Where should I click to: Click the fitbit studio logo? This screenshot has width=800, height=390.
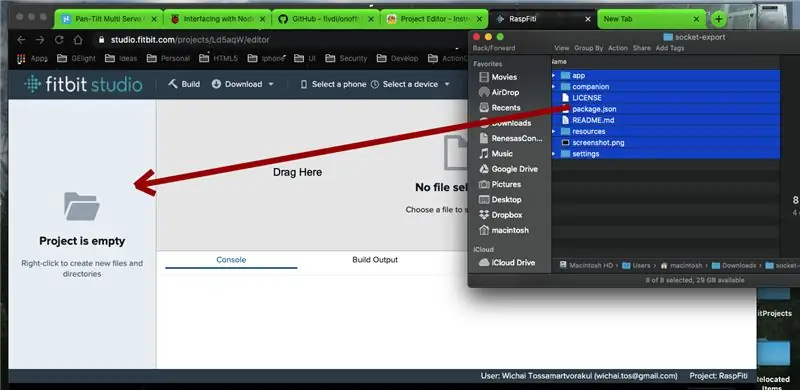[x=83, y=84]
